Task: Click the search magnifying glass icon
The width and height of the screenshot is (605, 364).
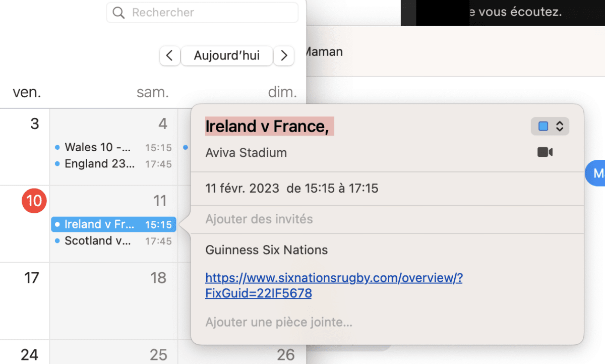Action: [118, 12]
